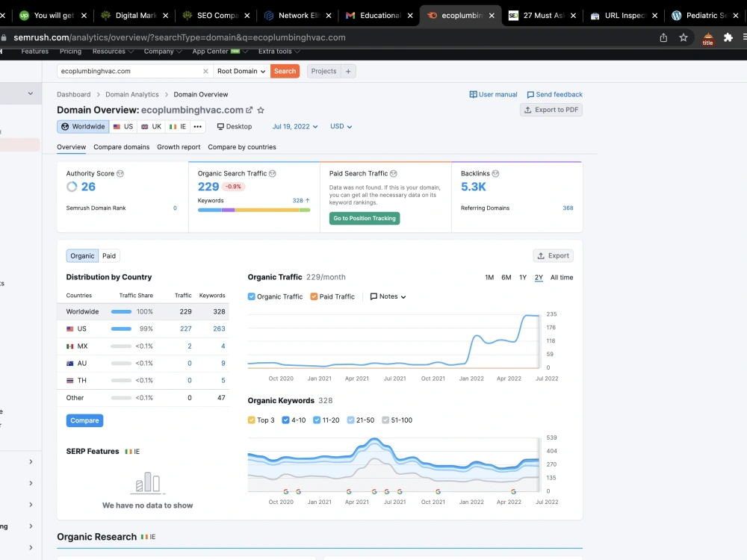Toggle the 4-10 keywords checkbox
The image size is (747, 560).
pyautogui.click(x=286, y=420)
